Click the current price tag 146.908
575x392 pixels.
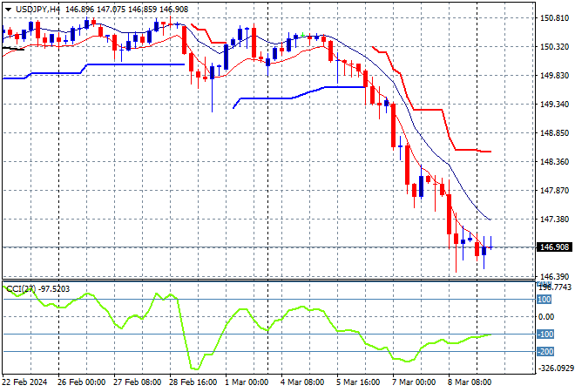555,247
